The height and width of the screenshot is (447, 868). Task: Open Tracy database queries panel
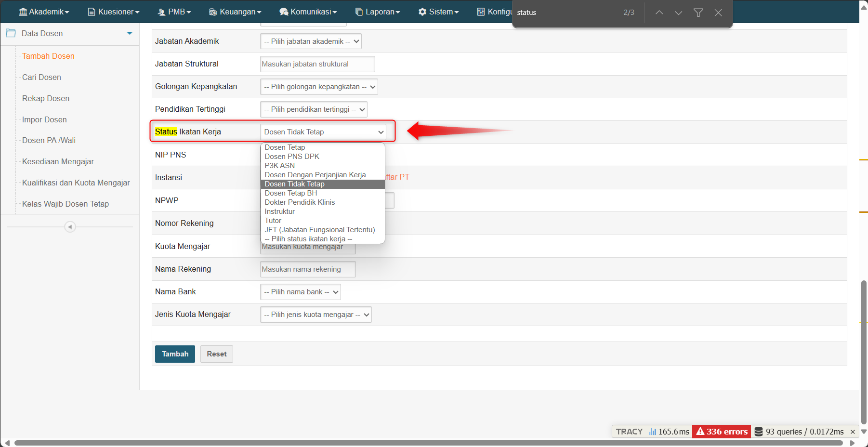click(799, 432)
